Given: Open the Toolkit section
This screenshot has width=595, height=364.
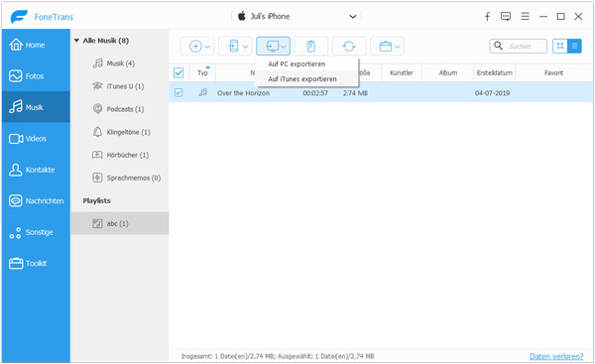Looking at the screenshot, I should coord(36,263).
